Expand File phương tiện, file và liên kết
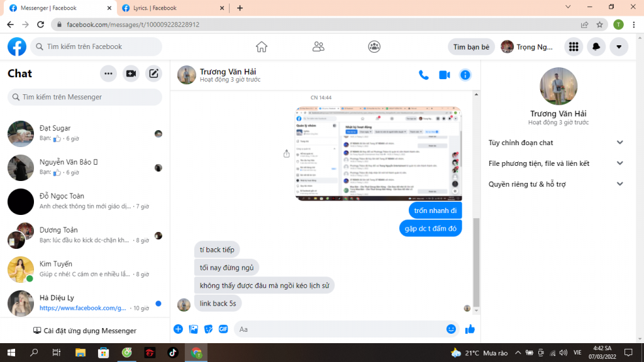This screenshot has height=362, width=644. (x=557, y=163)
